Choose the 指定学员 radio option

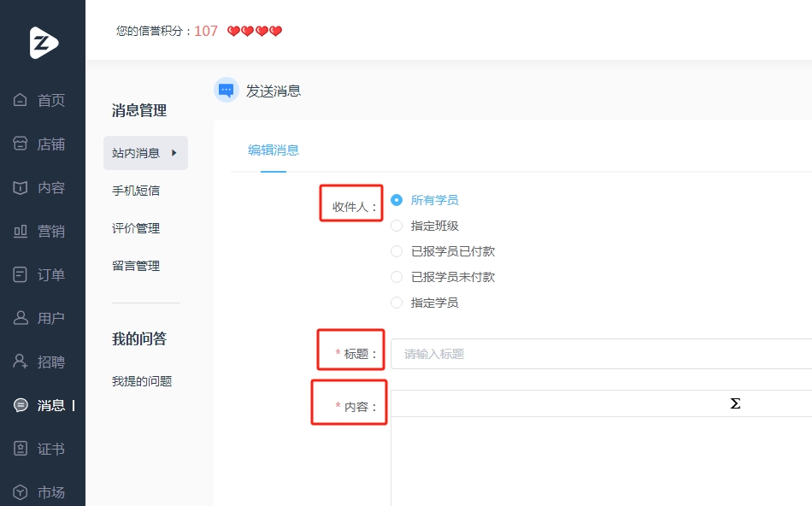click(x=396, y=303)
